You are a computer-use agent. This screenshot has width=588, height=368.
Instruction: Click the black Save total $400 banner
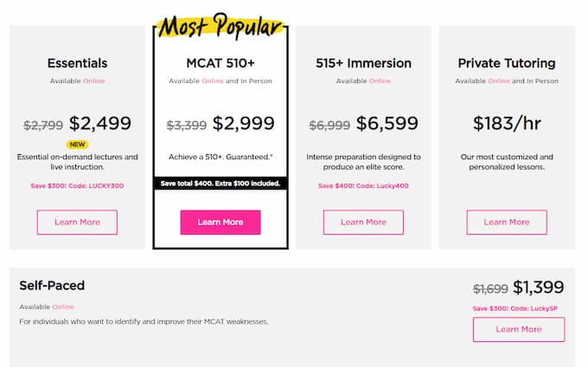pyautogui.click(x=220, y=184)
